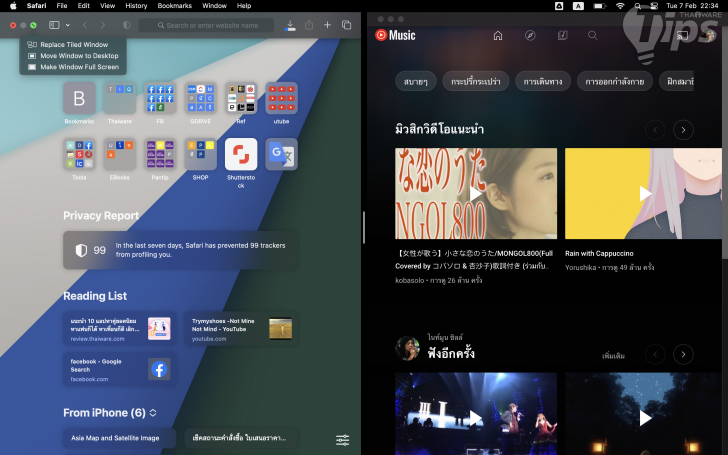Screen dimensions: 728x455
Task: Open Trymyshoes Not Mine reading list item
Action: (241, 329)
